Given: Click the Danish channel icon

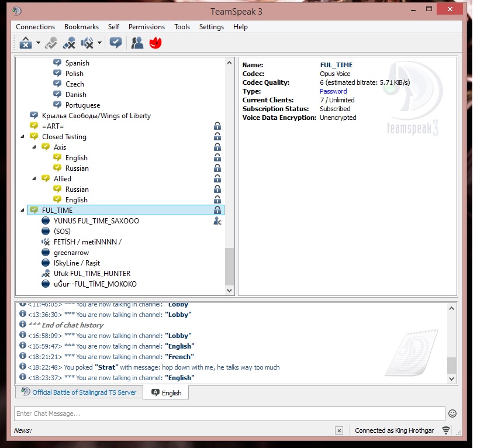Looking at the screenshot, I should tap(57, 94).
